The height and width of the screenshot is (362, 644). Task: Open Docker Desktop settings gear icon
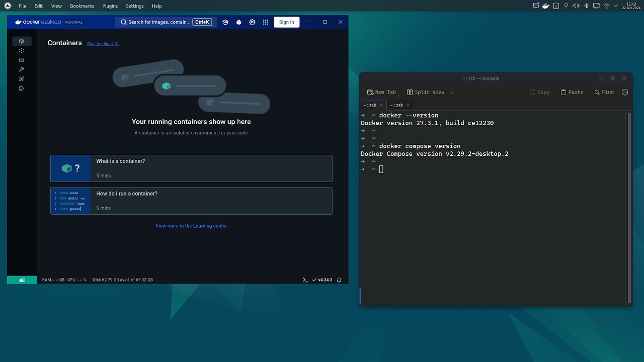[x=252, y=22]
